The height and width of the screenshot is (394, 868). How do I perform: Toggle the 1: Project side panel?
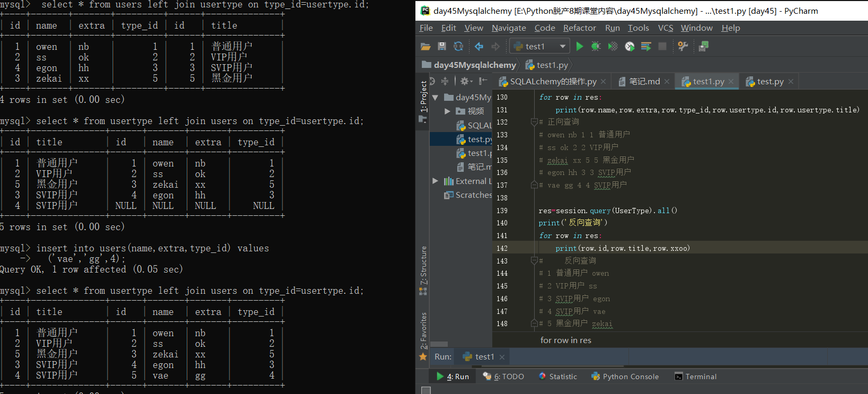423,97
